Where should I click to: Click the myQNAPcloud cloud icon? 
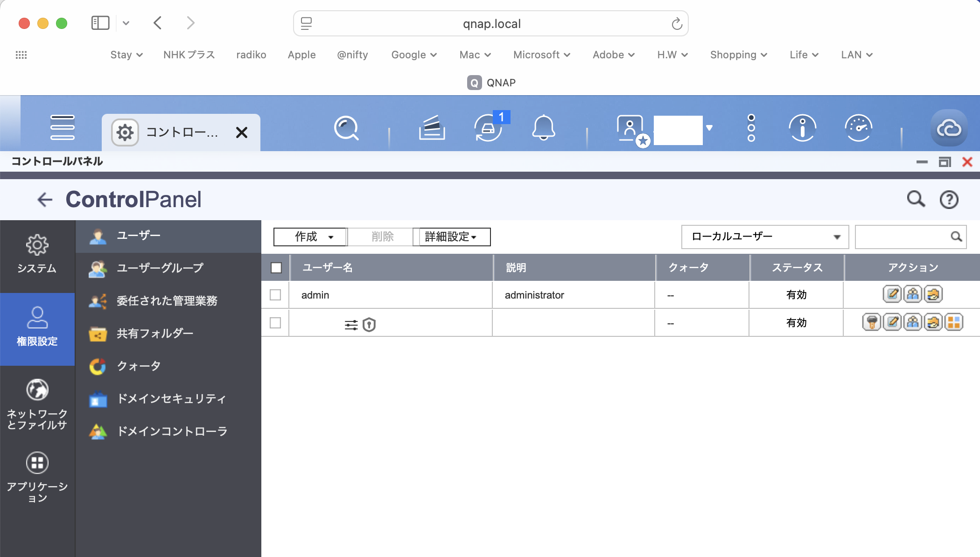[x=949, y=127]
